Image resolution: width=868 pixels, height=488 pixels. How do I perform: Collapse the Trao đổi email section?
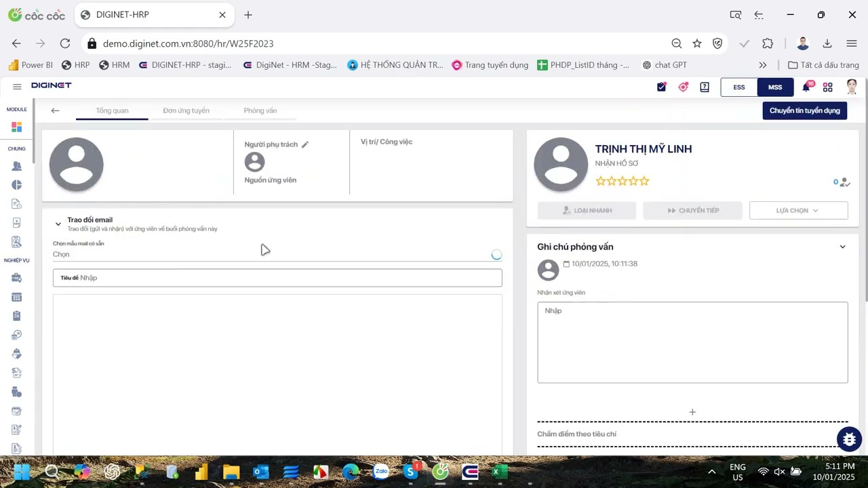coord(58,224)
